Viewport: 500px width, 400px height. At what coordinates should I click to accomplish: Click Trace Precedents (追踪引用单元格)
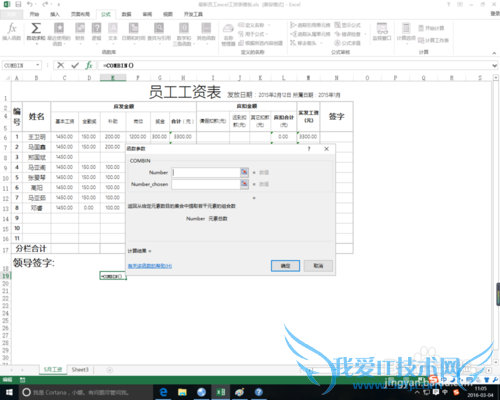pos(310,25)
